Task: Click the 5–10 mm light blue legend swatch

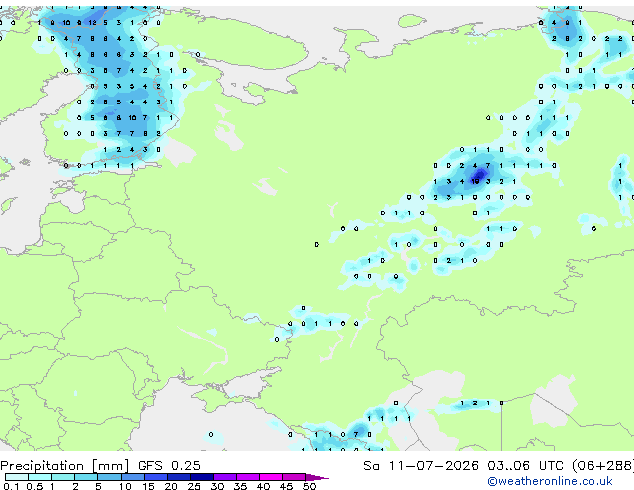Action: (109, 477)
